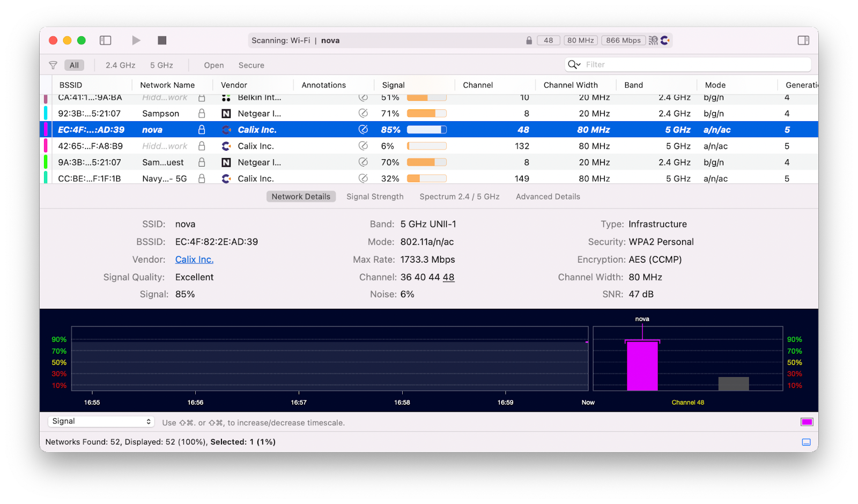Click the 6% signal bar in 42:65 row

426,146
